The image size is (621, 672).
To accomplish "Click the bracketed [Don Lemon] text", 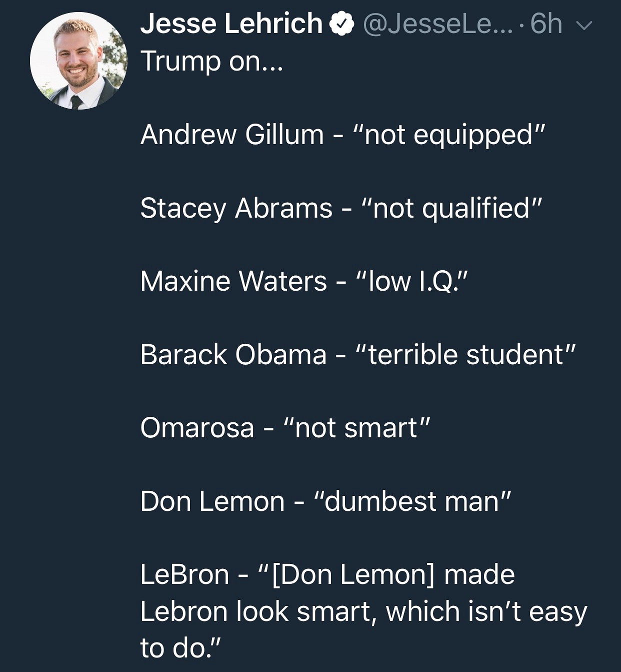I will pyautogui.click(x=352, y=574).
